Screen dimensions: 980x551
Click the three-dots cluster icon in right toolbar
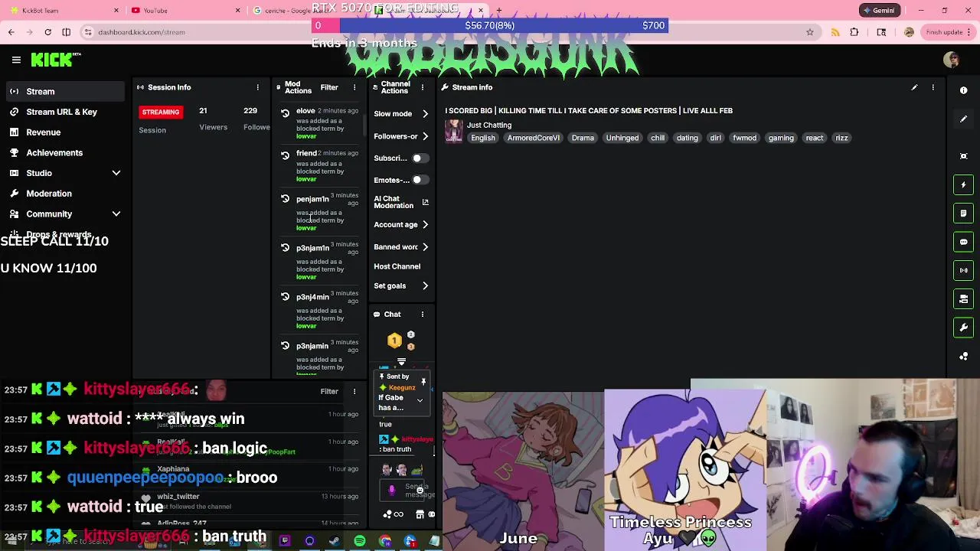[x=964, y=357]
